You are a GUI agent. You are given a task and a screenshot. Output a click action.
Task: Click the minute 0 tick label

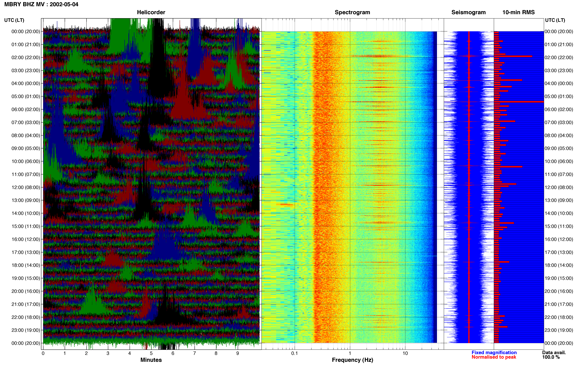43,353
